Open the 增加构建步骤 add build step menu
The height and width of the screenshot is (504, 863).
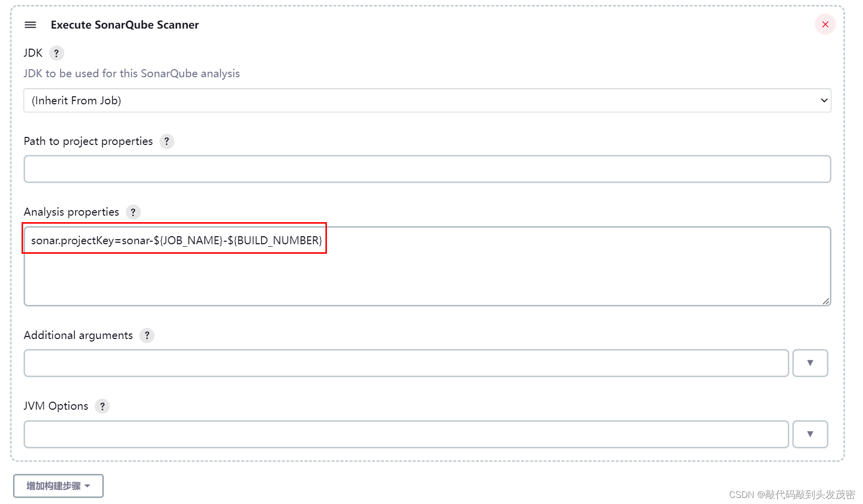coord(58,486)
